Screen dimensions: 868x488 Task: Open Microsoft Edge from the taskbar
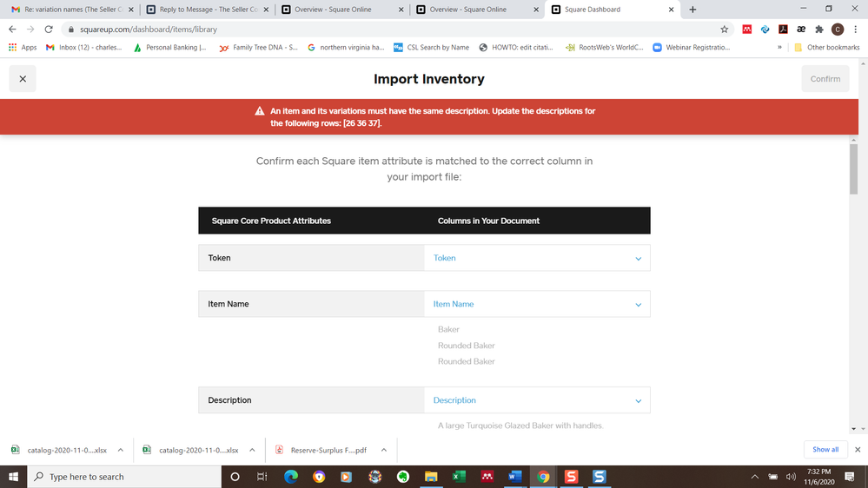(x=291, y=477)
